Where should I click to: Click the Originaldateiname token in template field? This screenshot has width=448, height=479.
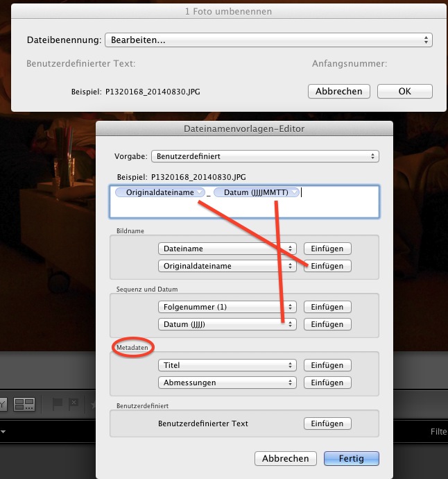[160, 192]
